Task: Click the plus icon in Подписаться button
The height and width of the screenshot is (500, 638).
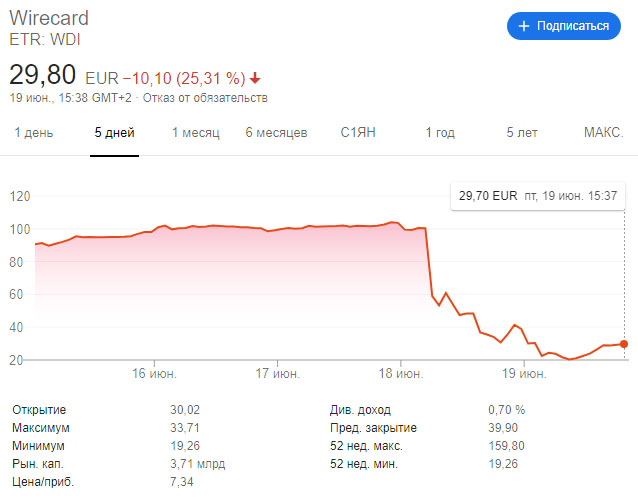Action: (x=524, y=26)
